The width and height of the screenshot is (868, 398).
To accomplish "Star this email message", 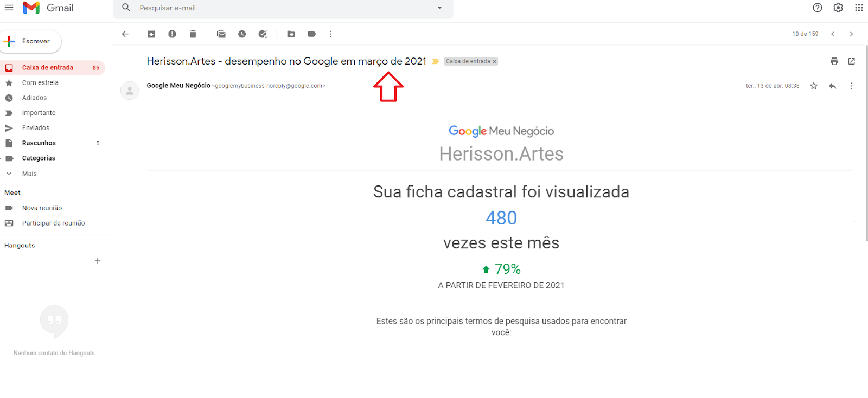I will [814, 86].
